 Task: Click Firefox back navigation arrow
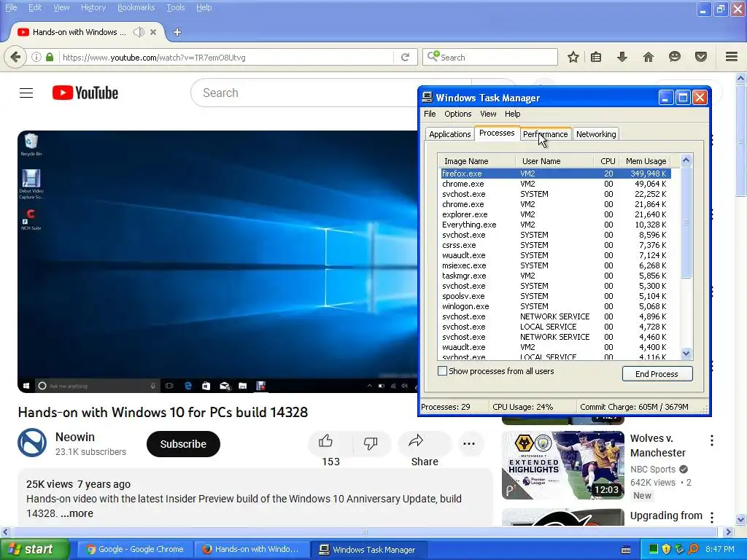[15, 57]
